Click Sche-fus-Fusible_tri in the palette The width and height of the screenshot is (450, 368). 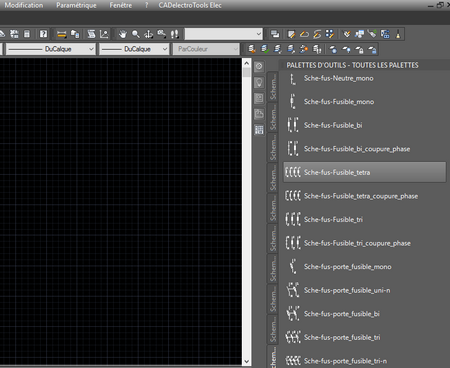(x=365, y=220)
